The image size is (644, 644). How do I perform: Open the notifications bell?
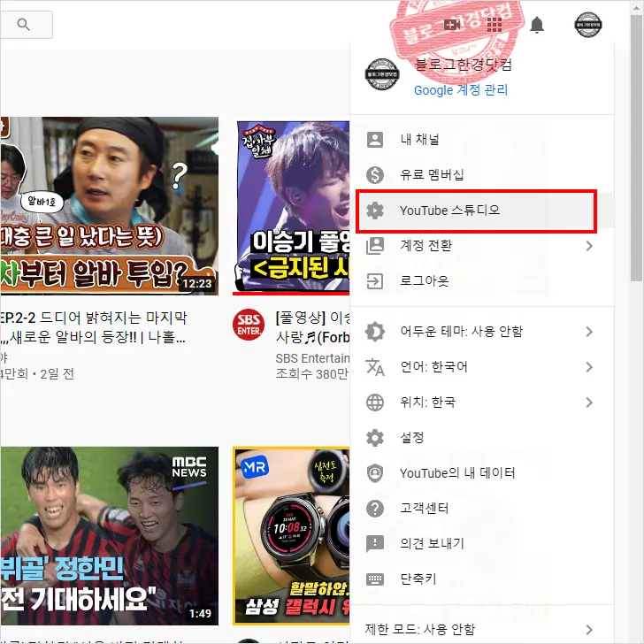[x=536, y=25]
